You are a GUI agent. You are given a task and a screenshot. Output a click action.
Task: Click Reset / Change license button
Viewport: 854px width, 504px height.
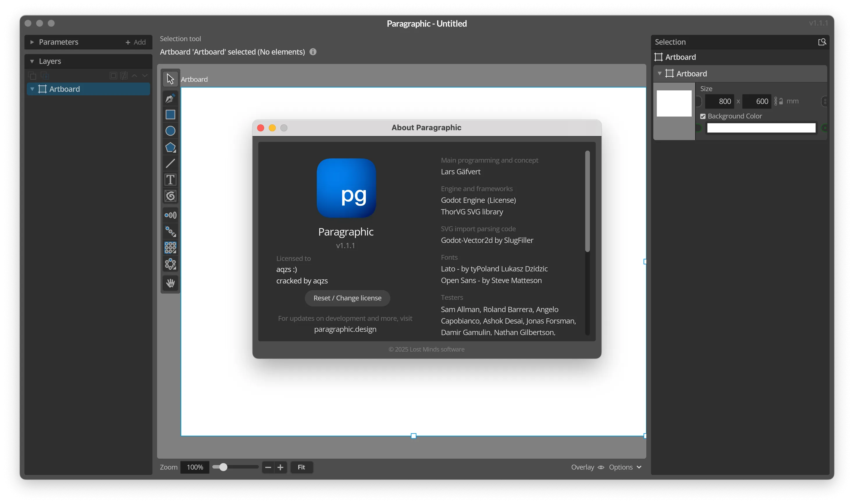(347, 298)
